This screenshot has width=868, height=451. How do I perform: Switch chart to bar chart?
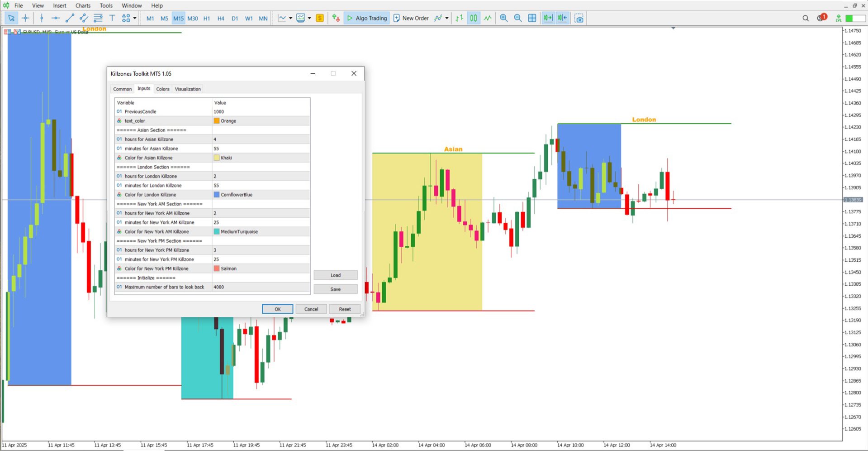pyautogui.click(x=460, y=18)
